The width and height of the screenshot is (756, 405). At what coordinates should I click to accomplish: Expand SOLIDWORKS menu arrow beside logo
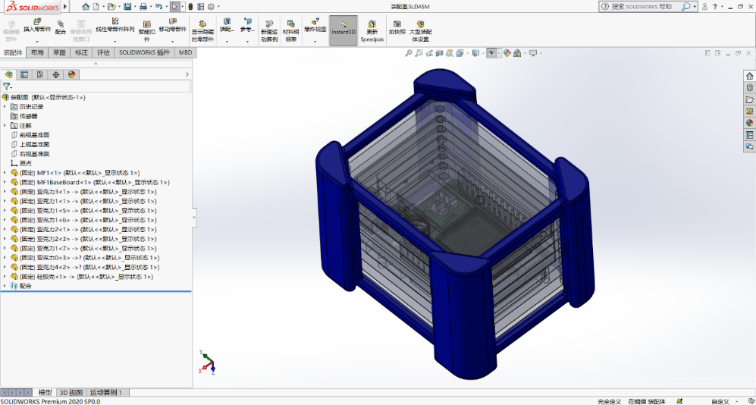point(66,7)
